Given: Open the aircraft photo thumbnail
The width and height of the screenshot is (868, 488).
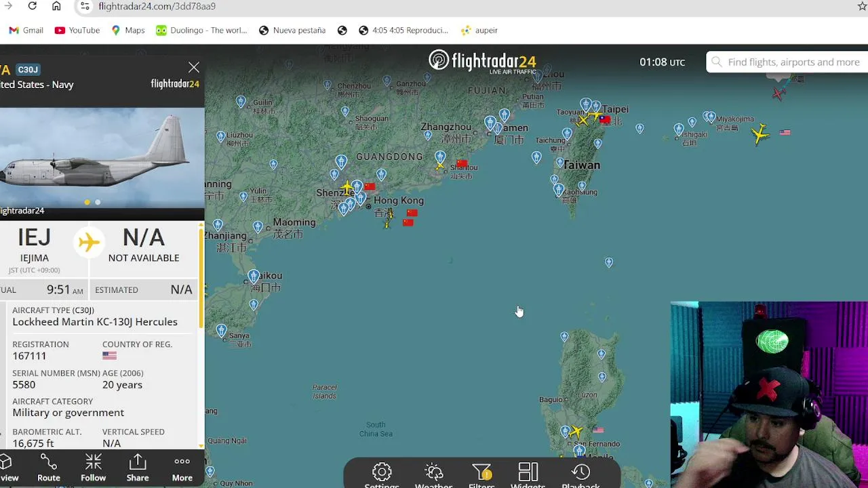Looking at the screenshot, I should coord(102,159).
